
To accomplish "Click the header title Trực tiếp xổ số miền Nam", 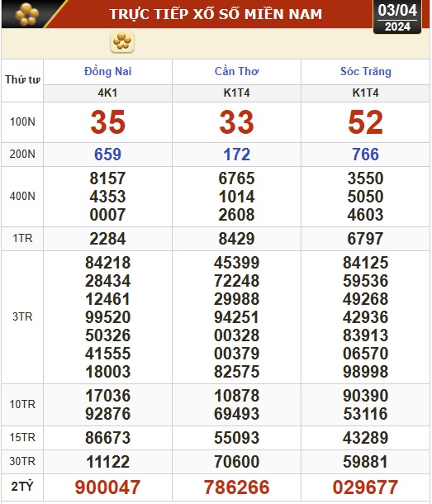I will 216,14.
